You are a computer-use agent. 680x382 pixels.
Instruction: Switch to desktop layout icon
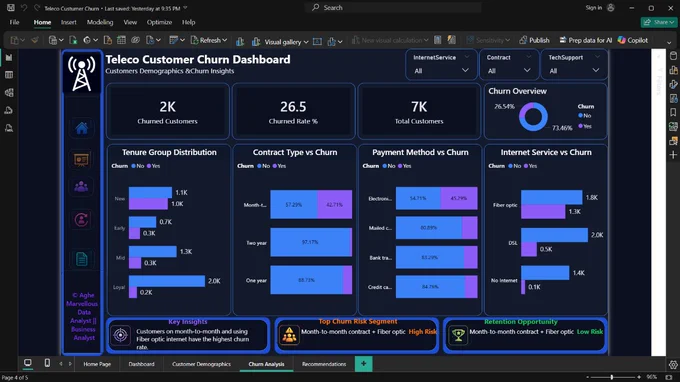coord(28,363)
